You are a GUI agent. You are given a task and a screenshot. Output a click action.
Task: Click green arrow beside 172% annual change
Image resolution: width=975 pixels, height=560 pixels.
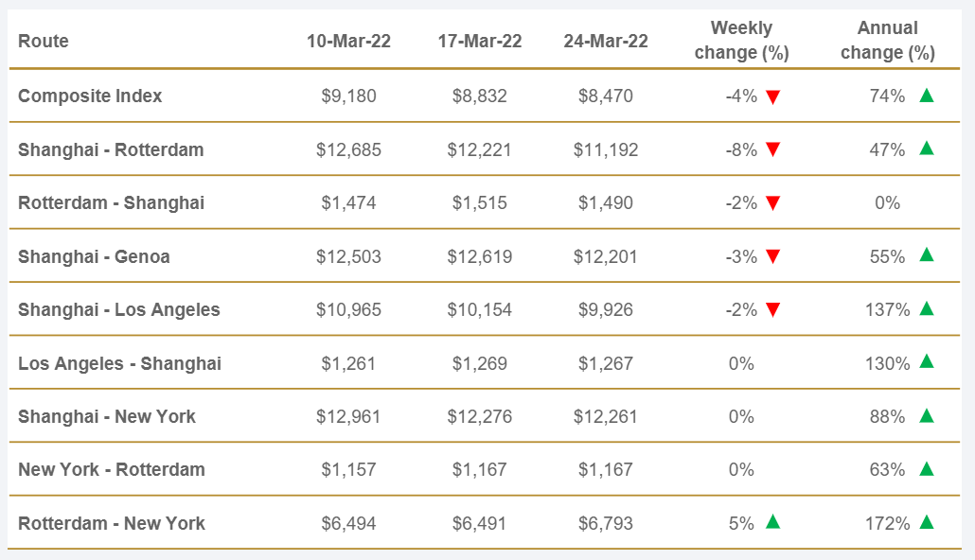(x=927, y=522)
